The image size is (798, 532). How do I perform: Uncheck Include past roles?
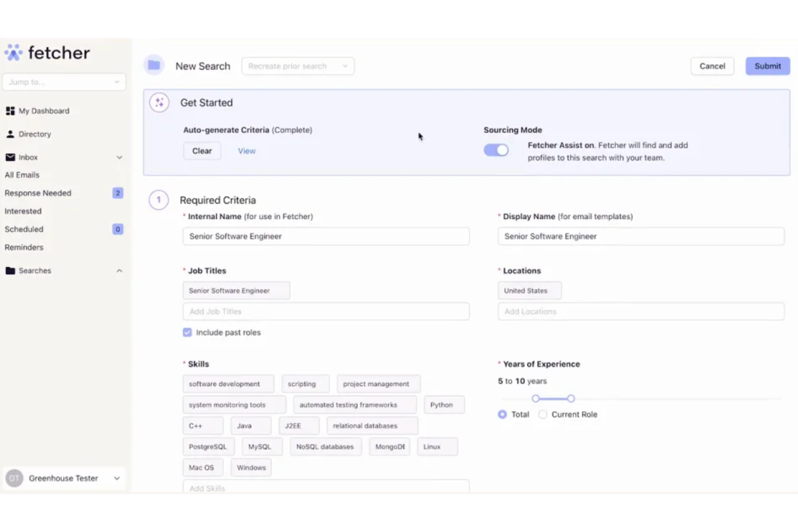[x=187, y=333]
